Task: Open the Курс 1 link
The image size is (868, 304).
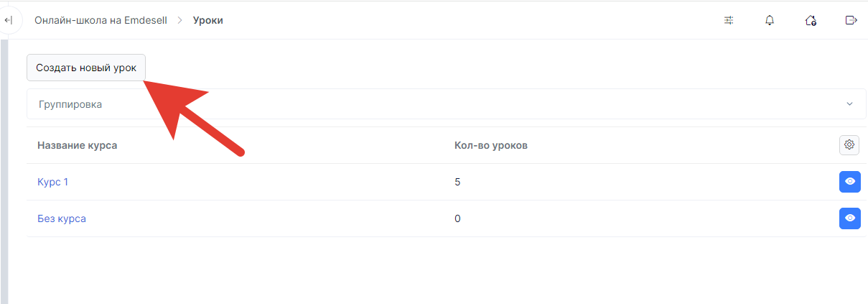Action: coord(52,182)
